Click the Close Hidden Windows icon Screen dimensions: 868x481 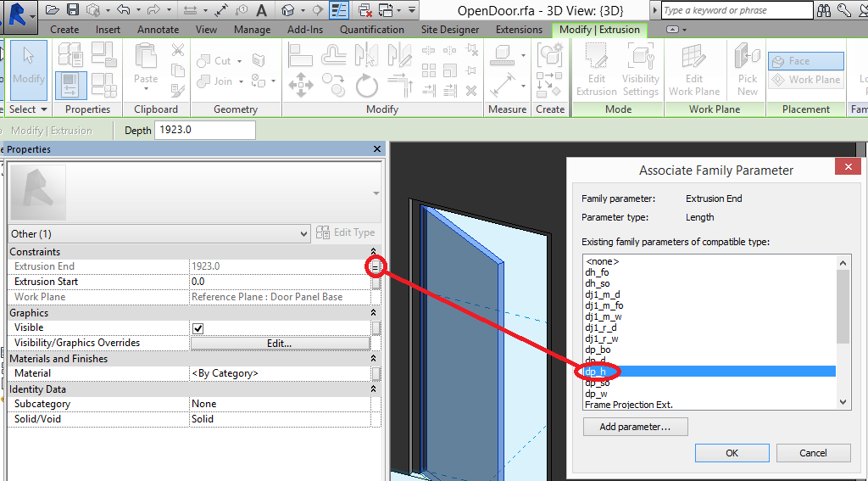click(x=364, y=10)
